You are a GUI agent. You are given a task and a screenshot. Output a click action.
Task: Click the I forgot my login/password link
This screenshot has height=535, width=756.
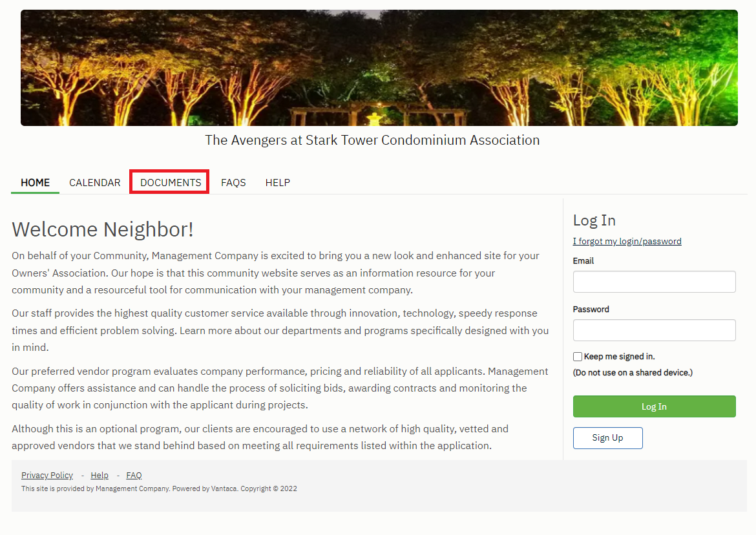[x=627, y=241]
